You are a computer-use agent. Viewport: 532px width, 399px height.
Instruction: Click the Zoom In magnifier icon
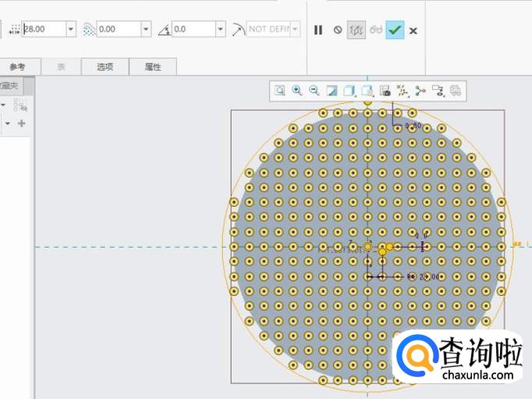tap(297, 91)
